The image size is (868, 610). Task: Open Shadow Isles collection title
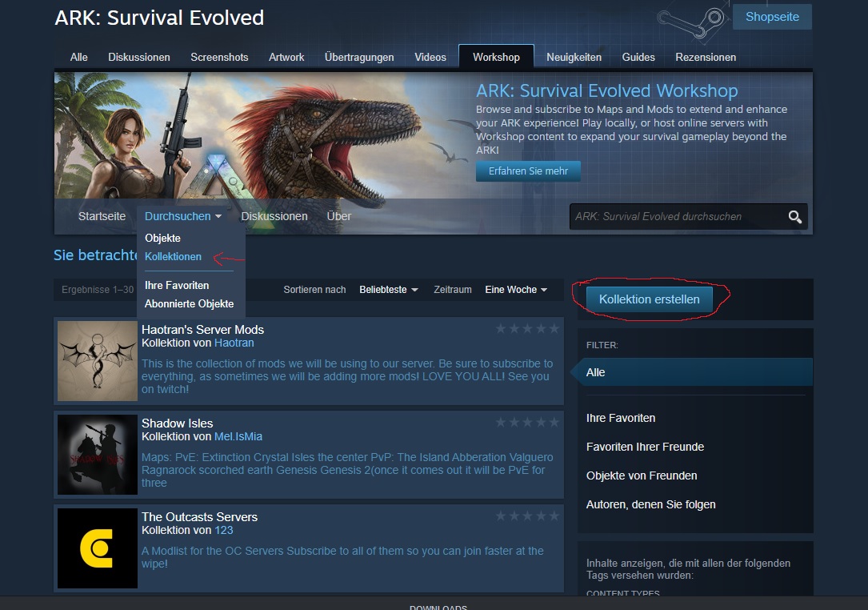pos(177,423)
